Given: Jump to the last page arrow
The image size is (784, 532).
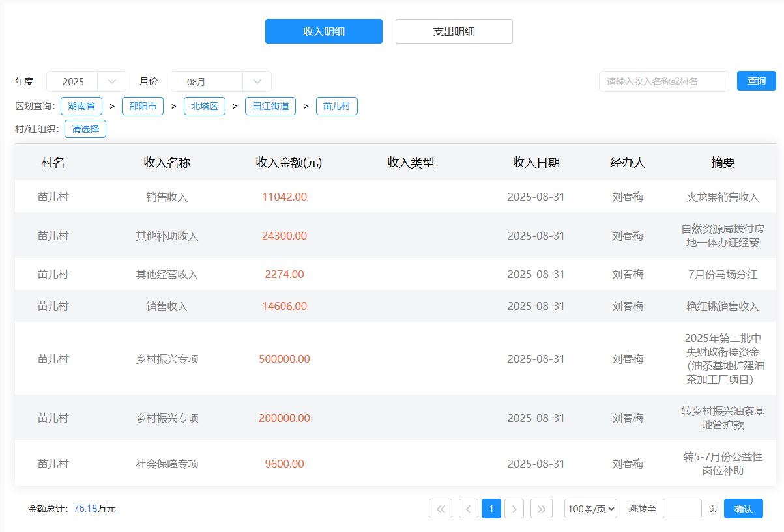Looking at the screenshot, I should (542, 509).
